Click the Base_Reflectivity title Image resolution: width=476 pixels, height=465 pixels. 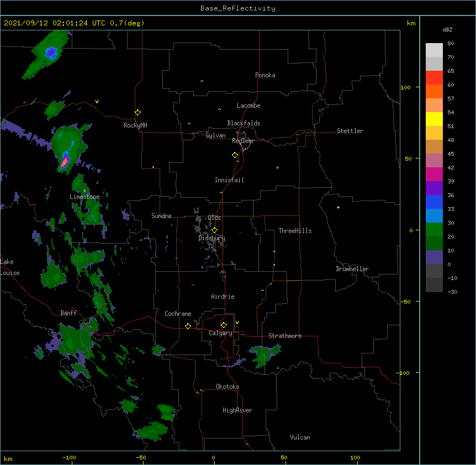pos(238,8)
